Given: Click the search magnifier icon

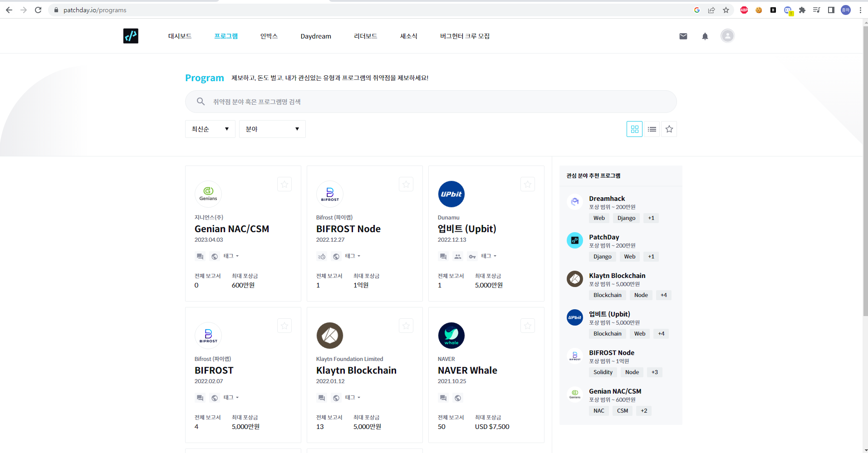Looking at the screenshot, I should click(201, 102).
